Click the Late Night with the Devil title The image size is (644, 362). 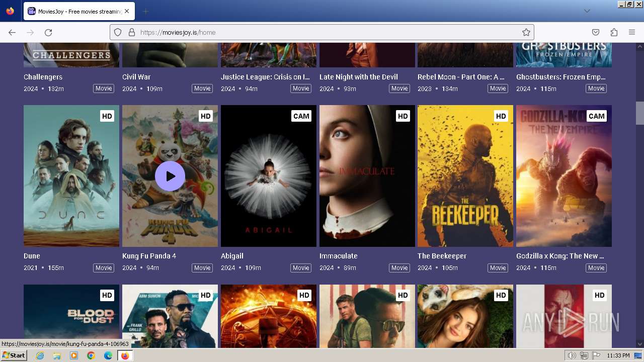359,77
